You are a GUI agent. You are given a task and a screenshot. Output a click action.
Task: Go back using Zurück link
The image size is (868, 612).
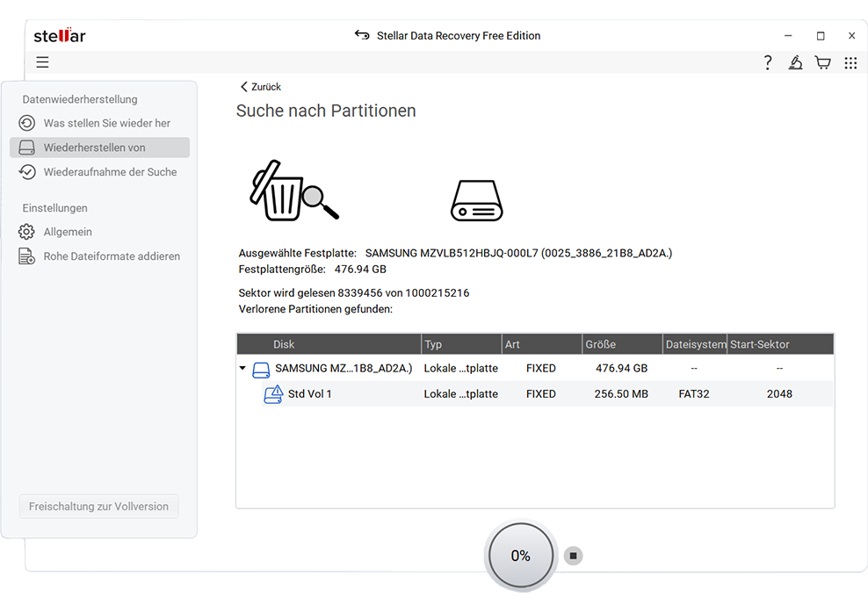261,87
